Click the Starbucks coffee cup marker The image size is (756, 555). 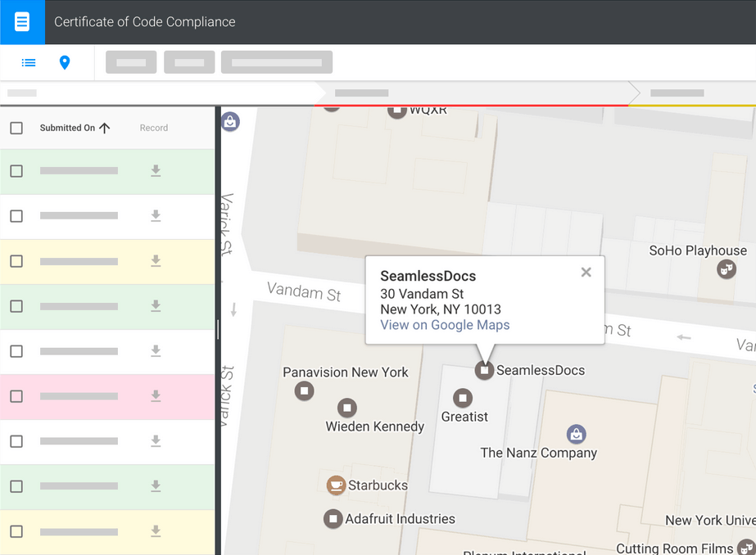pos(336,485)
